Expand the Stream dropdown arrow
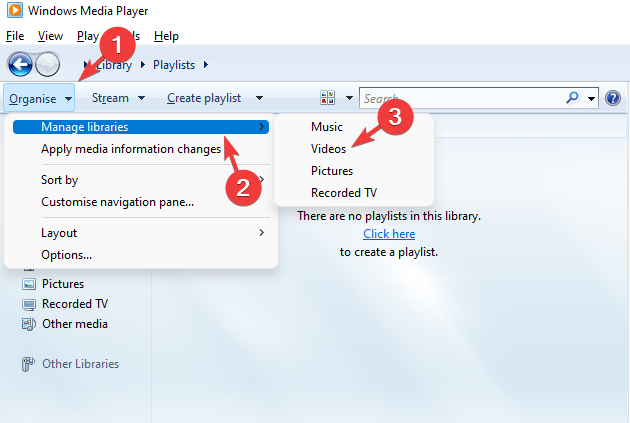Screen dimensions: 630x423 (x=141, y=98)
